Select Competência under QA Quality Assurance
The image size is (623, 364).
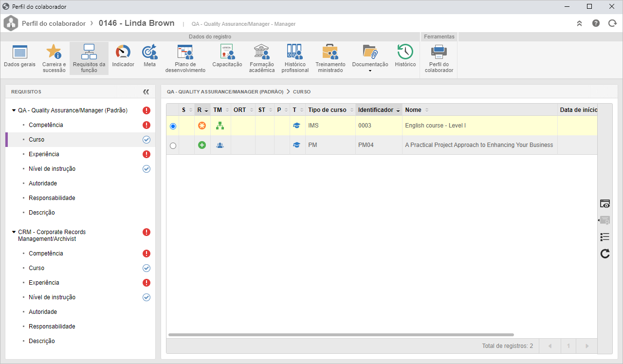coord(46,125)
